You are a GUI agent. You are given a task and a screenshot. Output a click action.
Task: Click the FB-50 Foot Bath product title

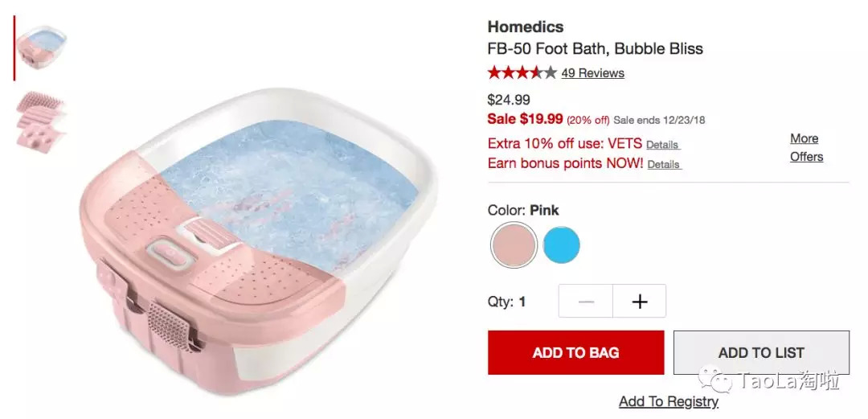(x=595, y=49)
